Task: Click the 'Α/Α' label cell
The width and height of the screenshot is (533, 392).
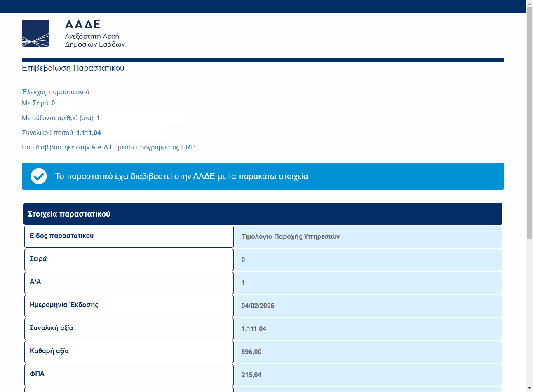Action: click(x=129, y=283)
